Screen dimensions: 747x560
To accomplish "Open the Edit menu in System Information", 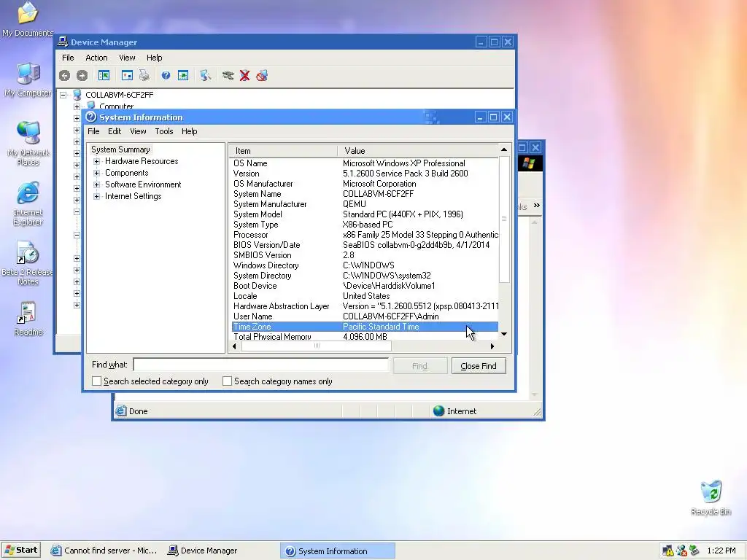I will pyautogui.click(x=115, y=131).
